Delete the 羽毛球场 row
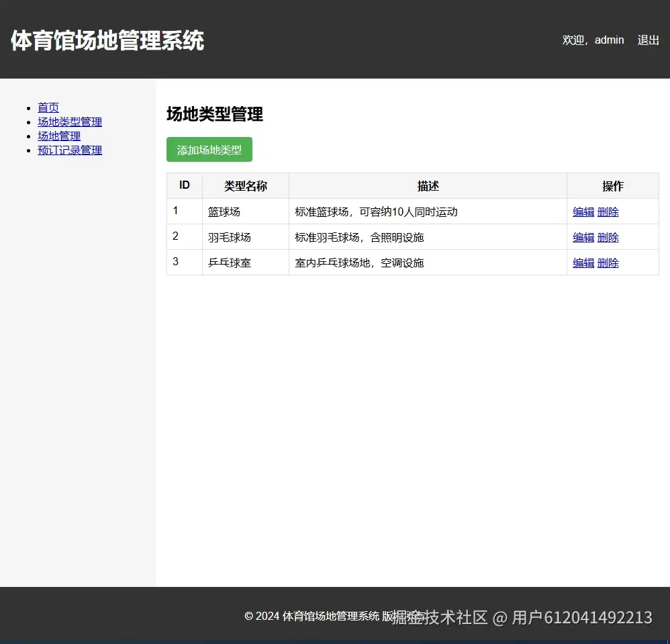670x644 pixels. (608, 238)
